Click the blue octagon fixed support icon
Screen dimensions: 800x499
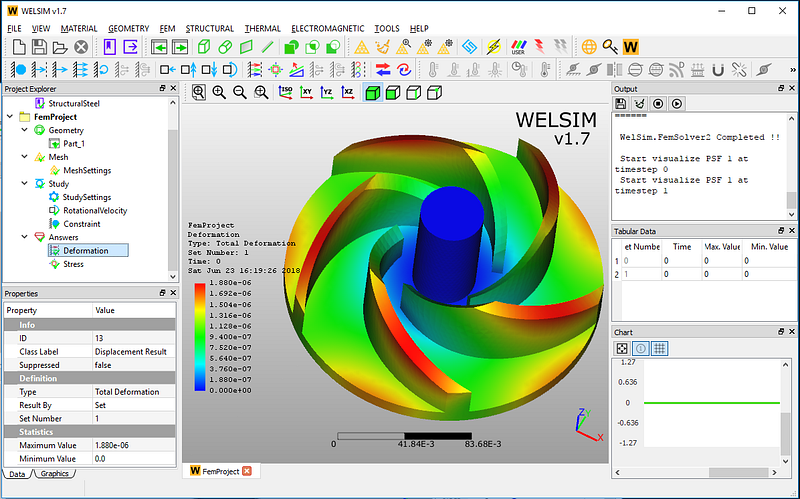point(19,69)
